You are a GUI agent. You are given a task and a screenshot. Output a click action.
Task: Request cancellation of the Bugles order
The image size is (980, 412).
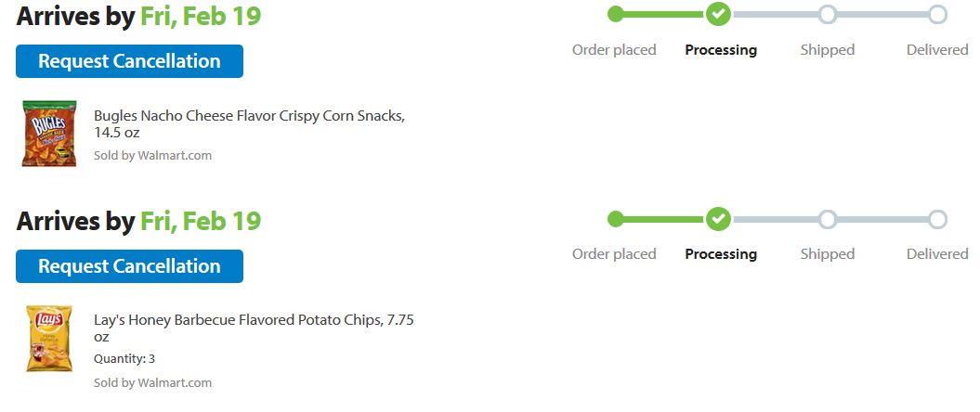point(129,61)
